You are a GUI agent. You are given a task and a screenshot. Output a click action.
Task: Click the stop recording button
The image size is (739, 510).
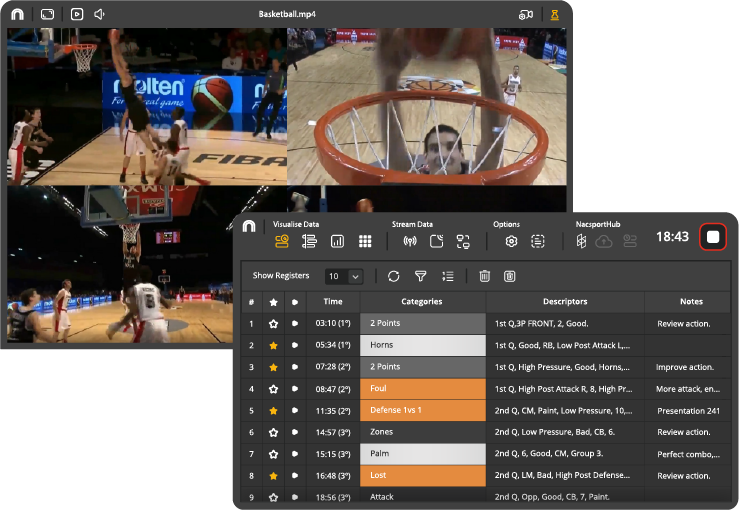(x=713, y=237)
